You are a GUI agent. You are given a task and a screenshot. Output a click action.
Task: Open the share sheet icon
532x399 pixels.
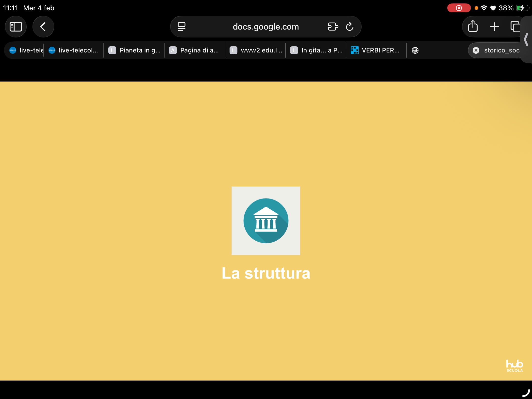[x=473, y=27]
